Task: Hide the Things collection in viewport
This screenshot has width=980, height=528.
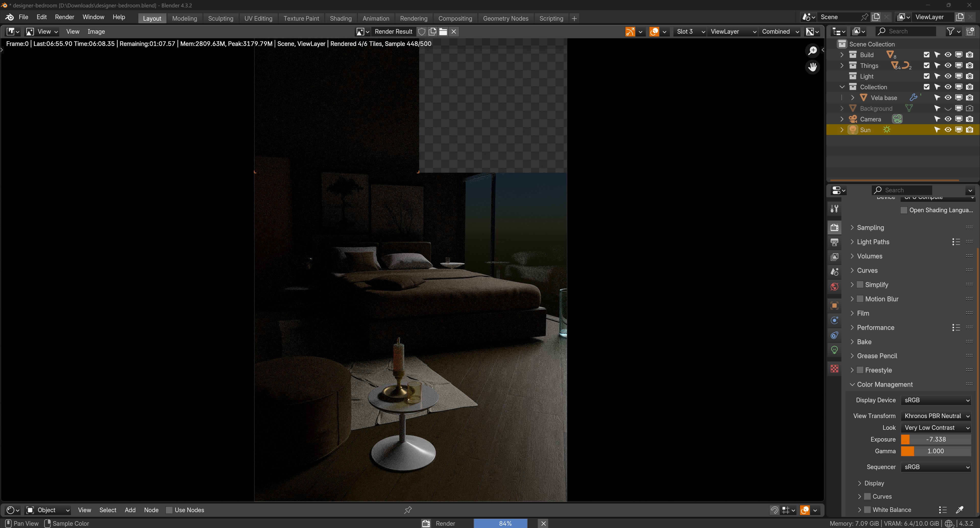Action: 948,65
